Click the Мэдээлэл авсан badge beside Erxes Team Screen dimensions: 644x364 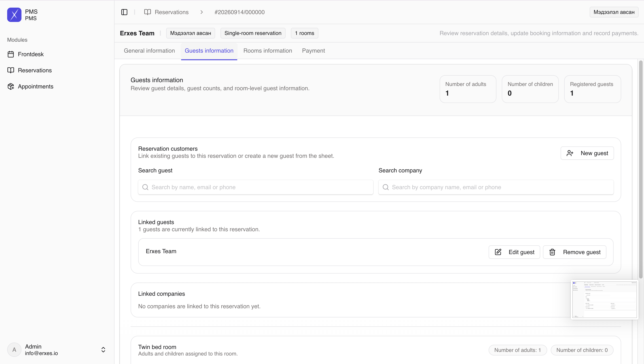(x=191, y=33)
